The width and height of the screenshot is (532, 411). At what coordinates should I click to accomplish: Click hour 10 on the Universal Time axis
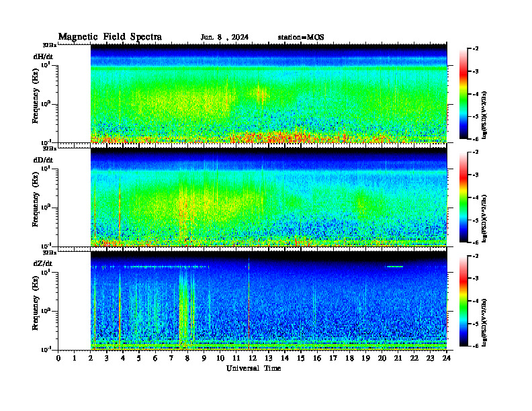coord(220,359)
